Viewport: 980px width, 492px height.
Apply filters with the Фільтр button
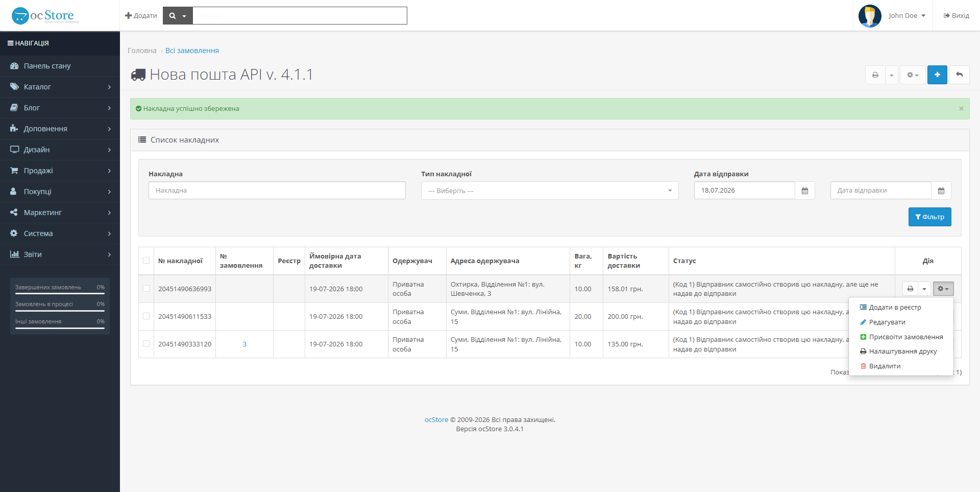click(x=929, y=217)
